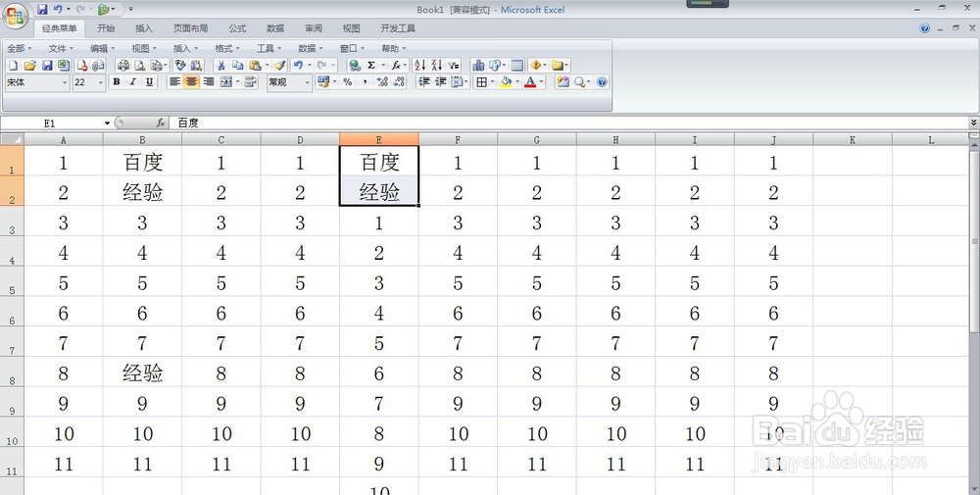Click the Increase Decimal icon
The height and width of the screenshot is (495, 980).
[x=382, y=82]
